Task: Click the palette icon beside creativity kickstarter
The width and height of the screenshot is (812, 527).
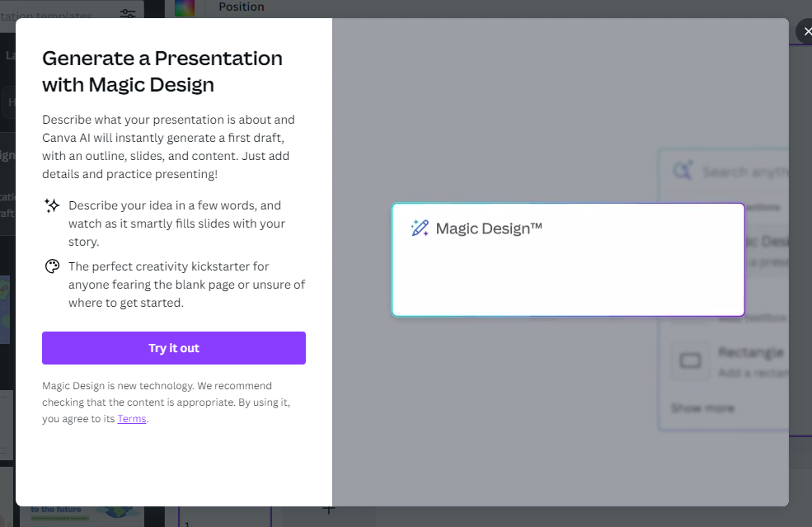Action: [52, 266]
